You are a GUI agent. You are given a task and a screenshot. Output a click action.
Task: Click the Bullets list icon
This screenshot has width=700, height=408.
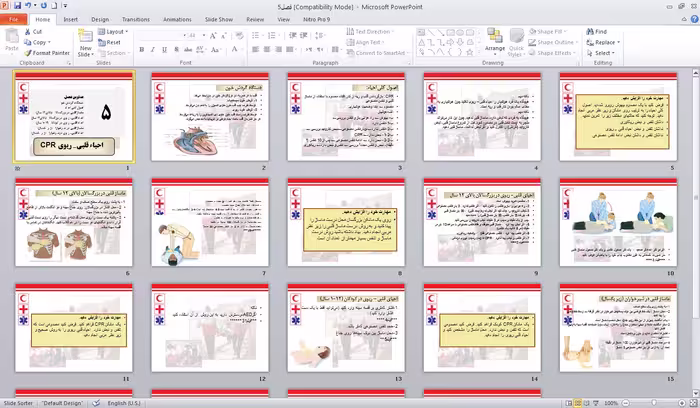(x=256, y=35)
